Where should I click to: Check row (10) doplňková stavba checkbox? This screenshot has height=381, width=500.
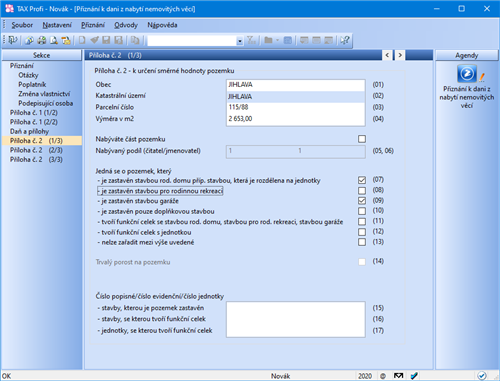coord(362,211)
